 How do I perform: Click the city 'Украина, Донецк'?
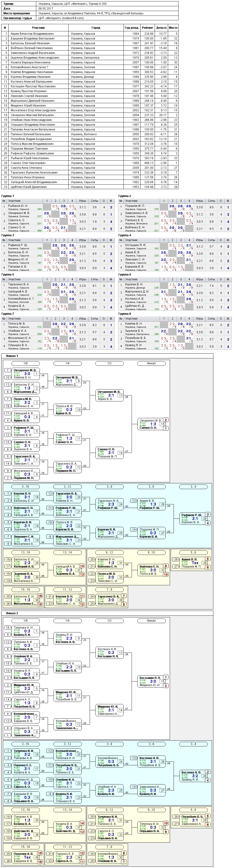[x=83, y=77]
